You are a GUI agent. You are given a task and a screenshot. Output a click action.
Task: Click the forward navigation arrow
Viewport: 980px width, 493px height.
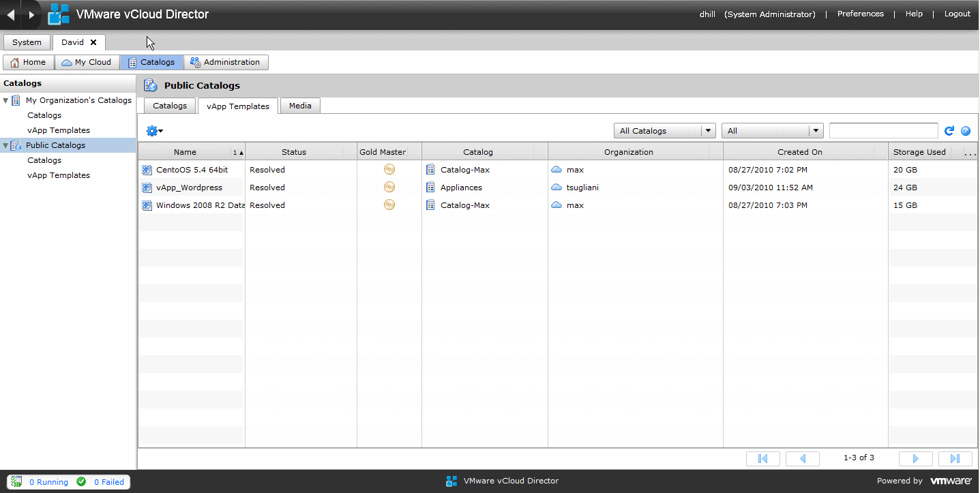(31, 14)
